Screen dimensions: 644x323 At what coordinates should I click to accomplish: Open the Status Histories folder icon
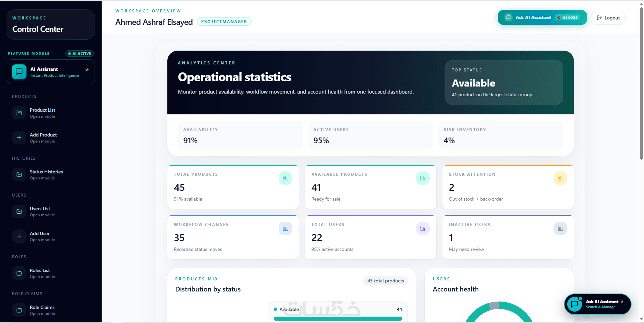point(19,175)
